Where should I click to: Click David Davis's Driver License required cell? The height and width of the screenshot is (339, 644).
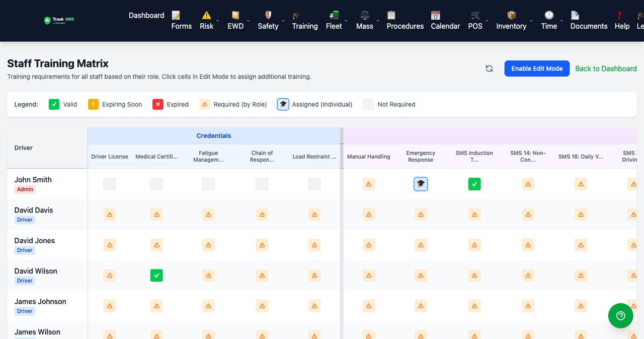tap(110, 215)
